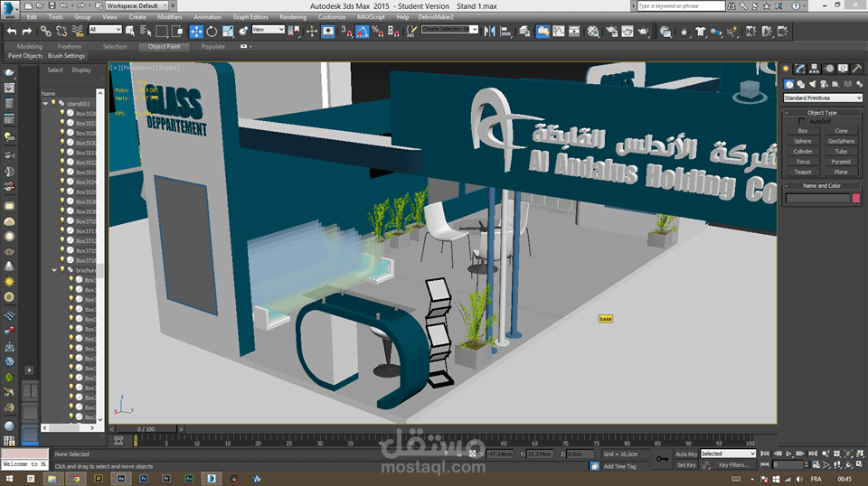Collapse the stand001 tree node
868x486 pixels.
tap(45, 103)
